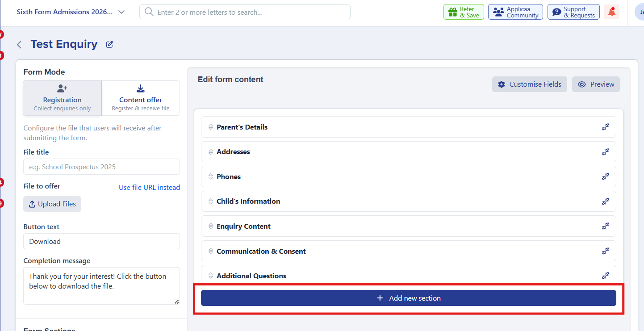This screenshot has width=644, height=331.
Task: Open the Sixth Form Admissions dropdown
Action: 71,12
